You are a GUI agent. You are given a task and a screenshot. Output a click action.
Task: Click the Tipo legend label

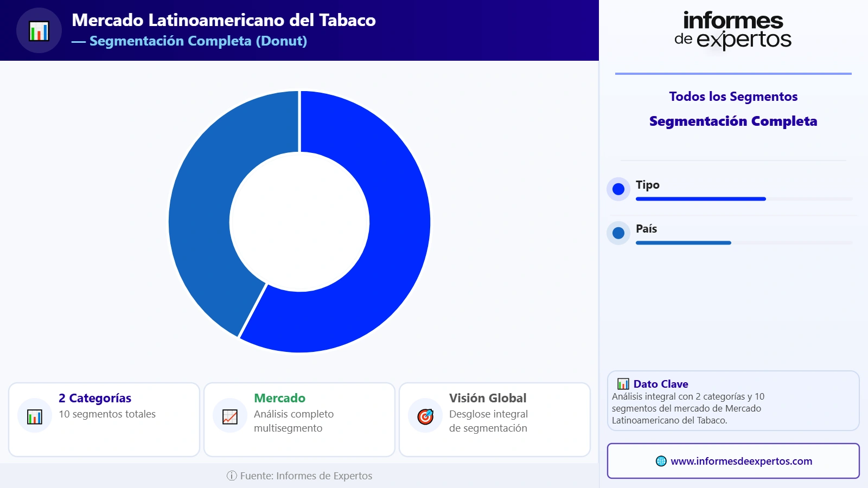point(648,185)
